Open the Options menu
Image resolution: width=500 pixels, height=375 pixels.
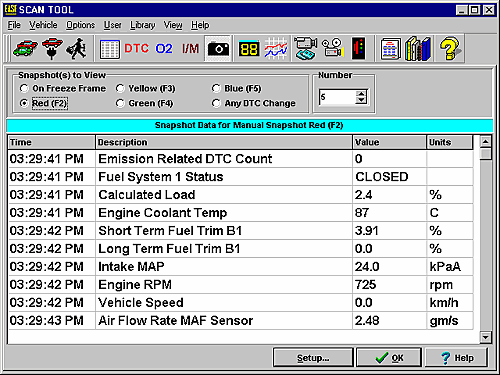[x=80, y=25]
